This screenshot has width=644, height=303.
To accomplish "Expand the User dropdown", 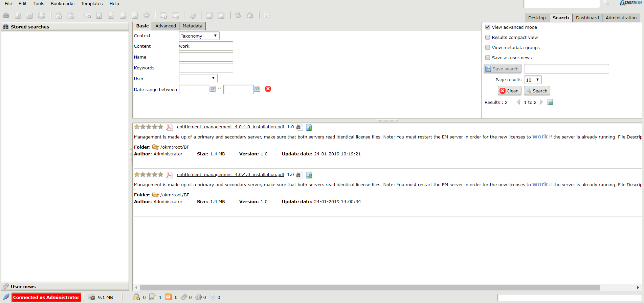I will (x=198, y=78).
